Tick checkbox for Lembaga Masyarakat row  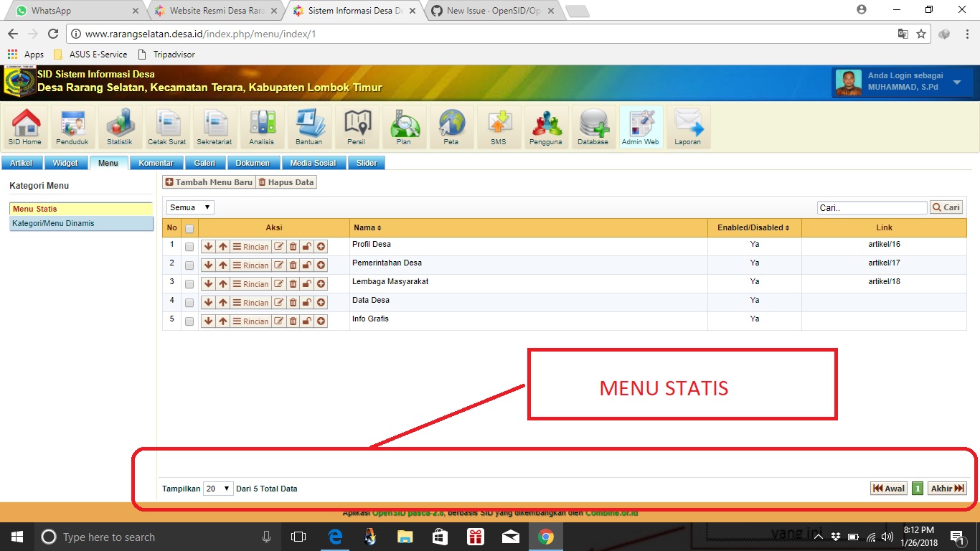point(189,284)
